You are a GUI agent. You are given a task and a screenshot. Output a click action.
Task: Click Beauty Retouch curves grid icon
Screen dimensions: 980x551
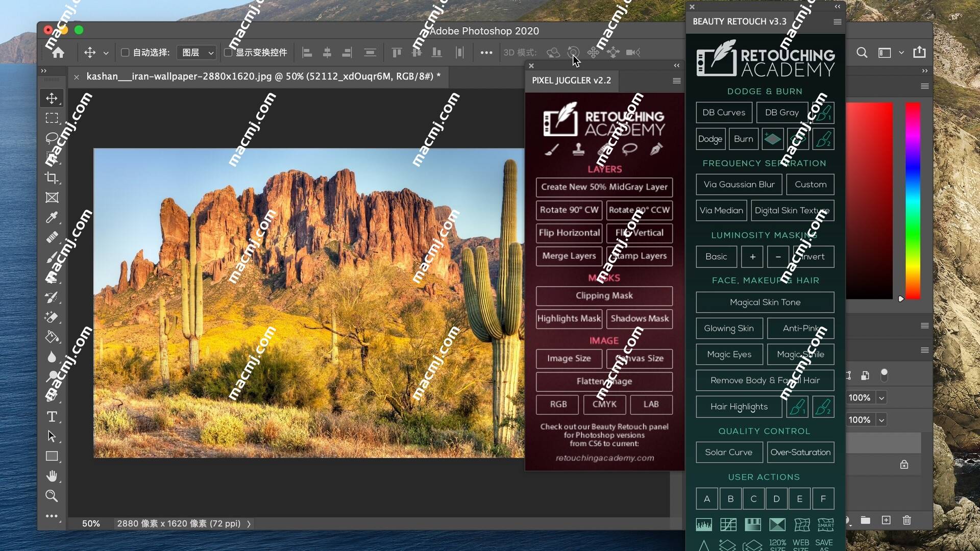[x=728, y=524]
